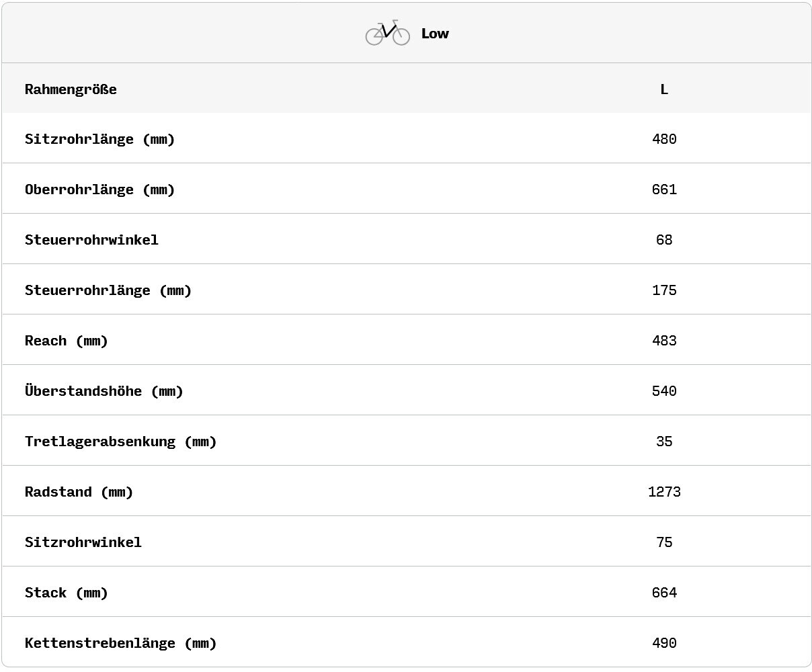Viewport: 812px width, 672px height.
Task: Select the 664 Stack value
Action: 664,593
